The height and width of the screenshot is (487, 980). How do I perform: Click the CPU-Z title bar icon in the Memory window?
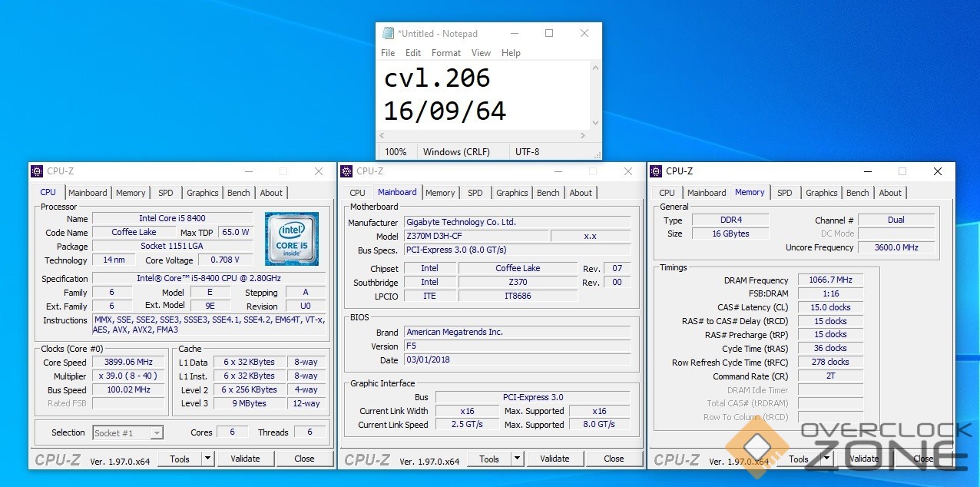click(656, 171)
